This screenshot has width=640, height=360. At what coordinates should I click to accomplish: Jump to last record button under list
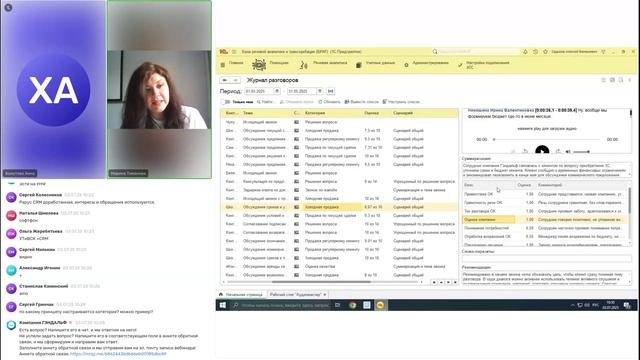pyautogui.click(x=455, y=282)
